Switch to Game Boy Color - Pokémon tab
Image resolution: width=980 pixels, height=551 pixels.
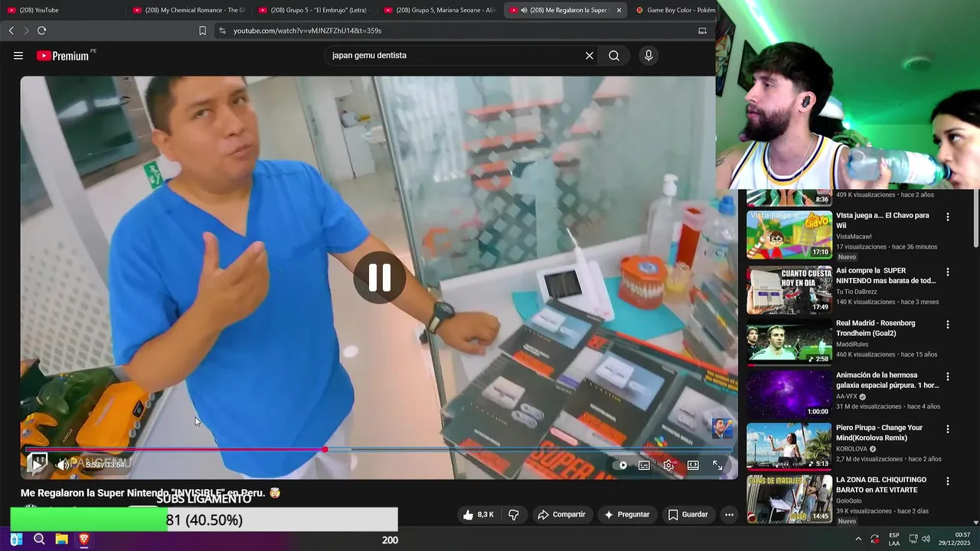click(x=674, y=10)
